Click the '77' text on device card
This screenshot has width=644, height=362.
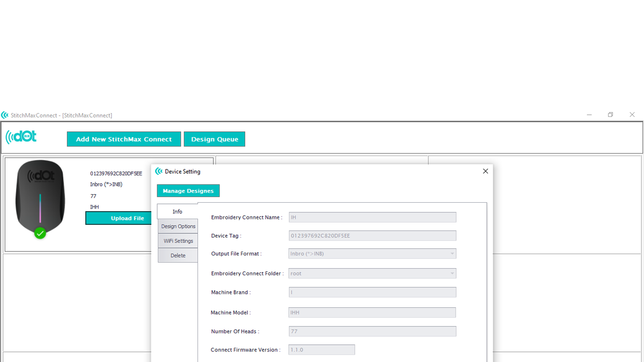coord(93,196)
